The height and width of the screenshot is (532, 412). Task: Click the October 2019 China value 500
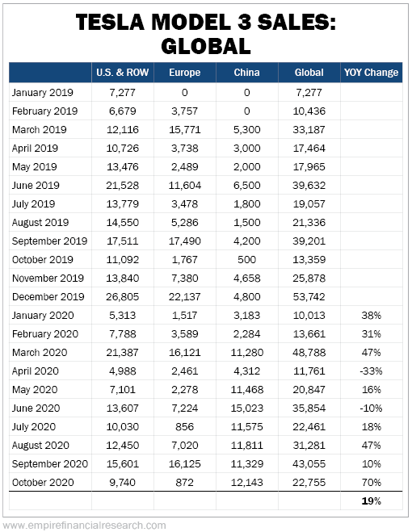[247, 260]
